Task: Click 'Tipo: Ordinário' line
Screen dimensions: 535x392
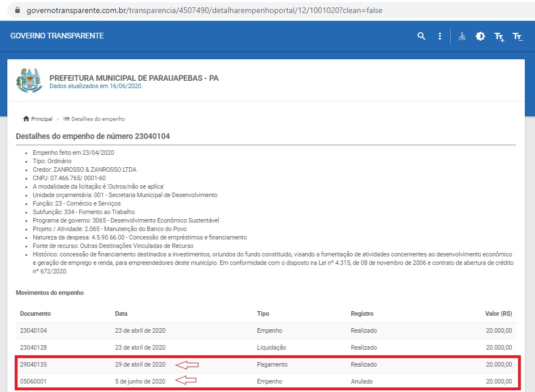Action: click(x=52, y=161)
